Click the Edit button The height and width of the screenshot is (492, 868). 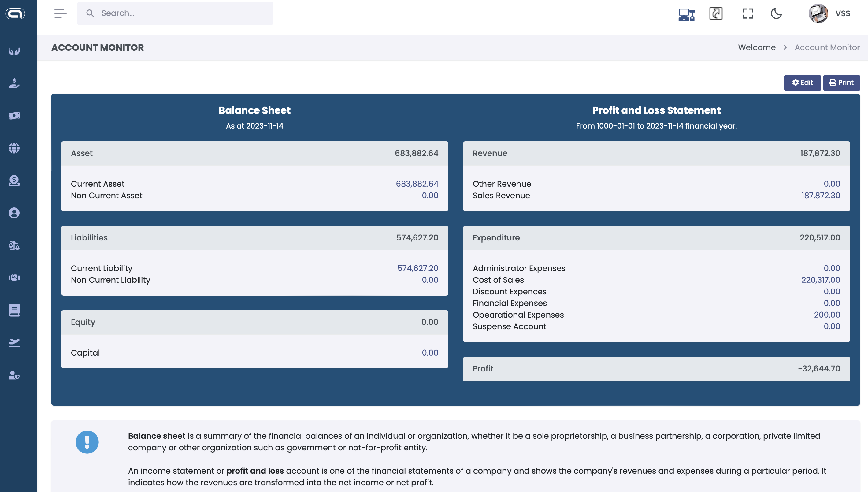(x=802, y=83)
